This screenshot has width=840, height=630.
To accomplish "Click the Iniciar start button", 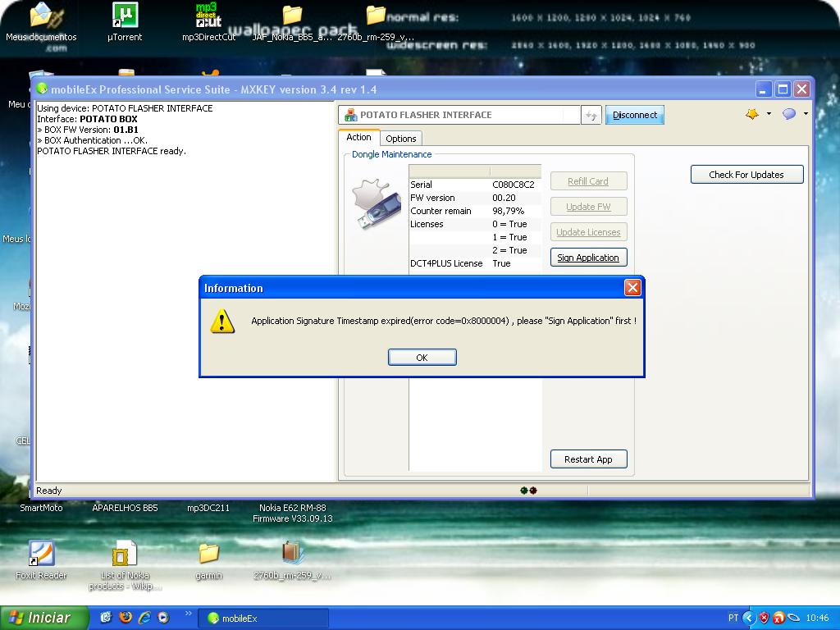I will click(44, 618).
